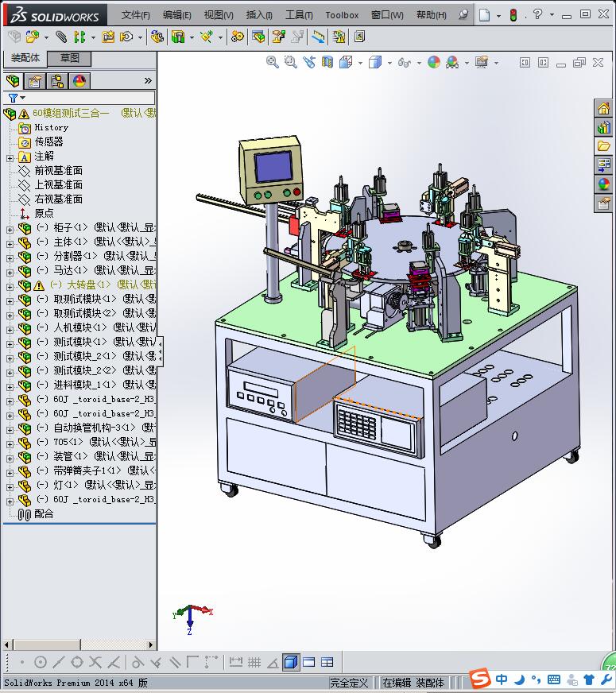Click the Smart Fasteners icon
This screenshot has height=693, width=616.
click(x=108, y=37)
